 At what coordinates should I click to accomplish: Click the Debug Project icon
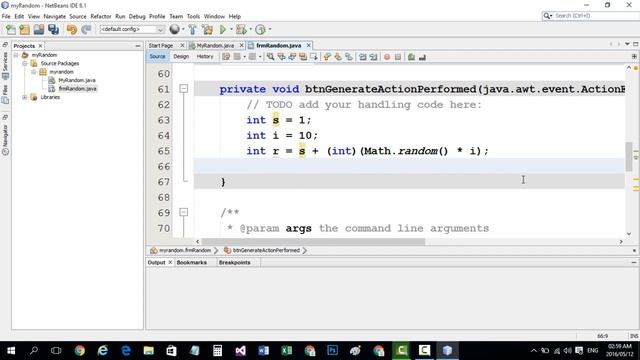241,29
